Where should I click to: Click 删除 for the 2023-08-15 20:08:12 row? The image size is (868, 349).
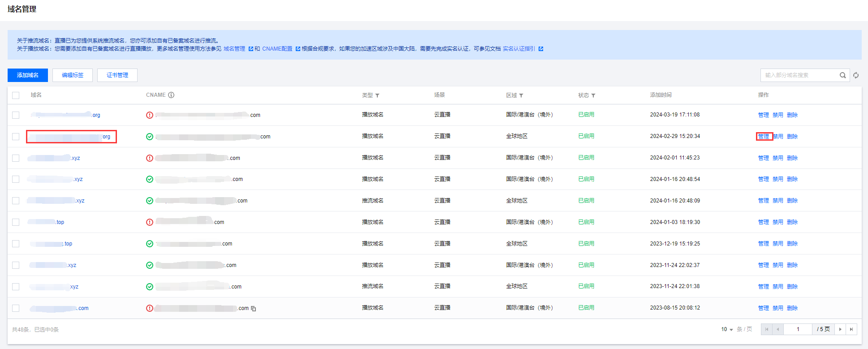coord(792,308)
